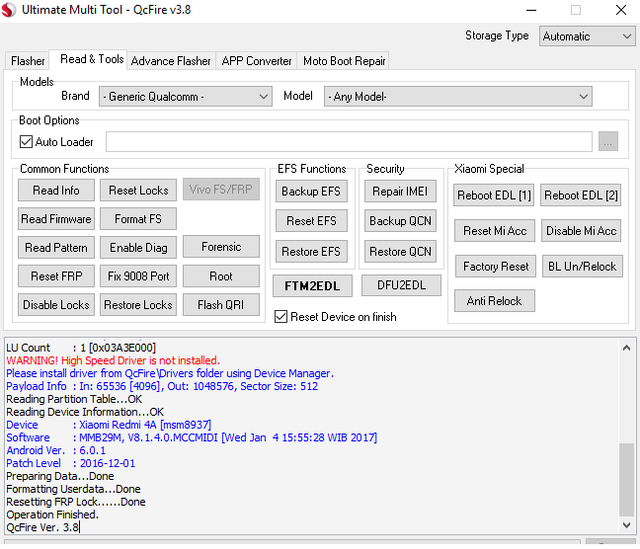Open the Moto Boot Repair tab
640x549 pixels.
(344, 61)
